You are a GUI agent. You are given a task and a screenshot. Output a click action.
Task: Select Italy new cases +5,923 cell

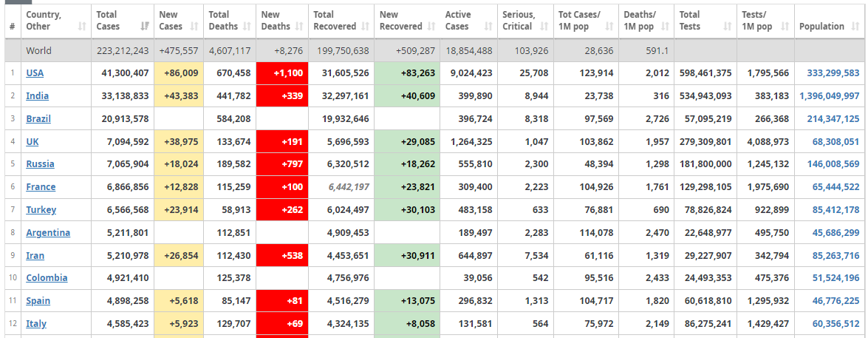[x=178, y=323]
